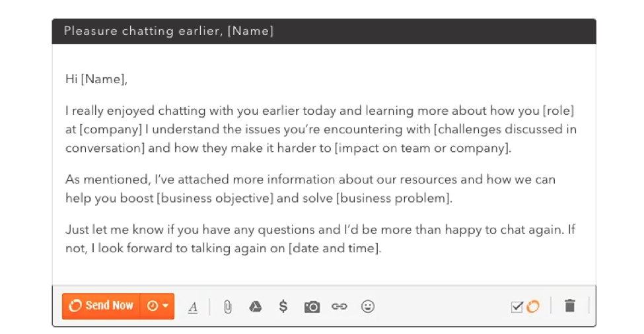Click the subject line "Pleasure chatting earlier, [Name]"
Screen dimensions: 644x334
tap(168, 31)
